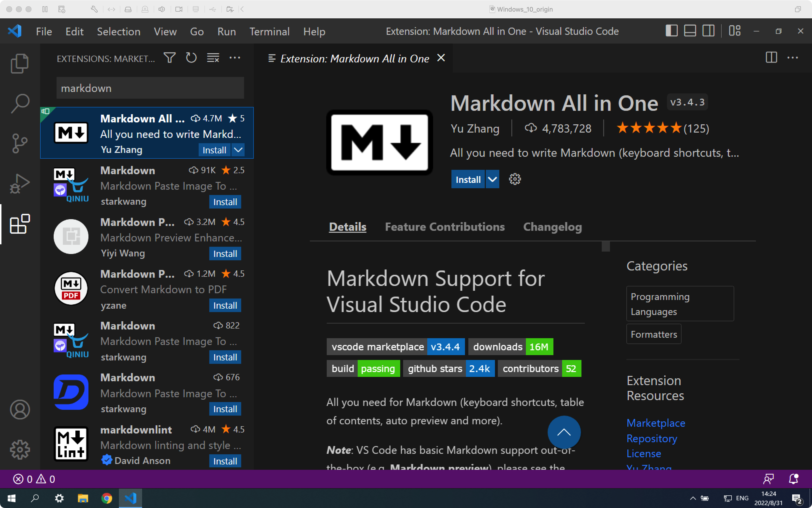Open the License resource link
This screenshot has height=508, width=812.
click(x=644, y=453)
